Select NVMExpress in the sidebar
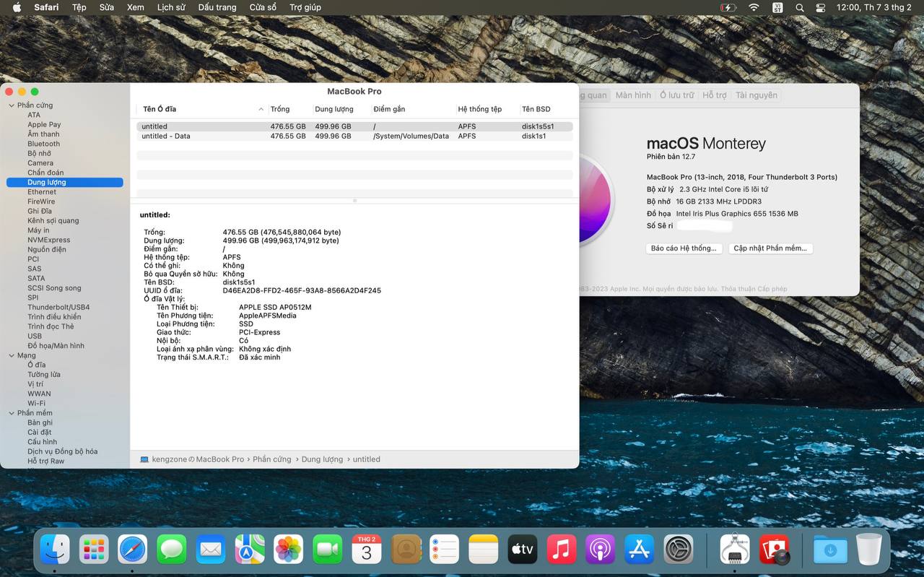 point(48,240)
